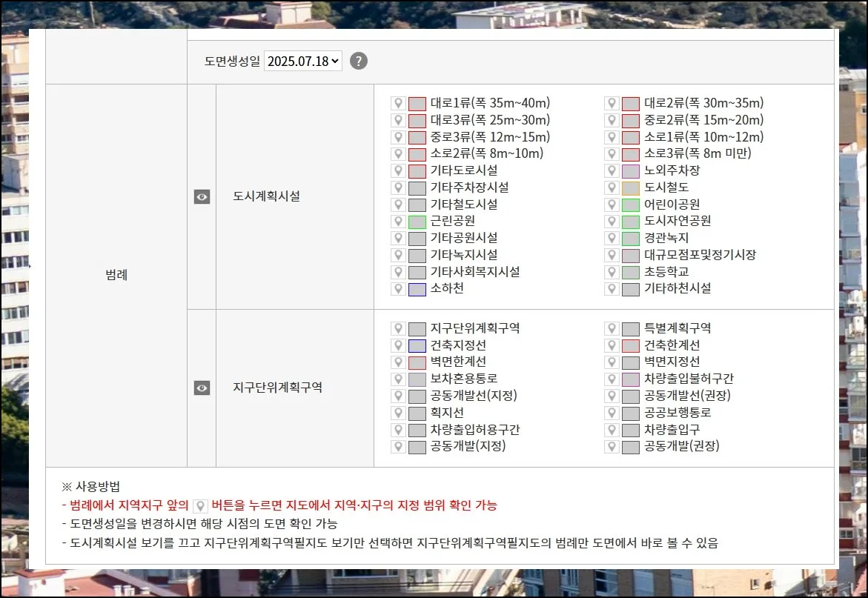Image resolution: width=868 pixels, height=598 pixels.
Task: Click the 경관녹지 legend label
Action: 666,238
